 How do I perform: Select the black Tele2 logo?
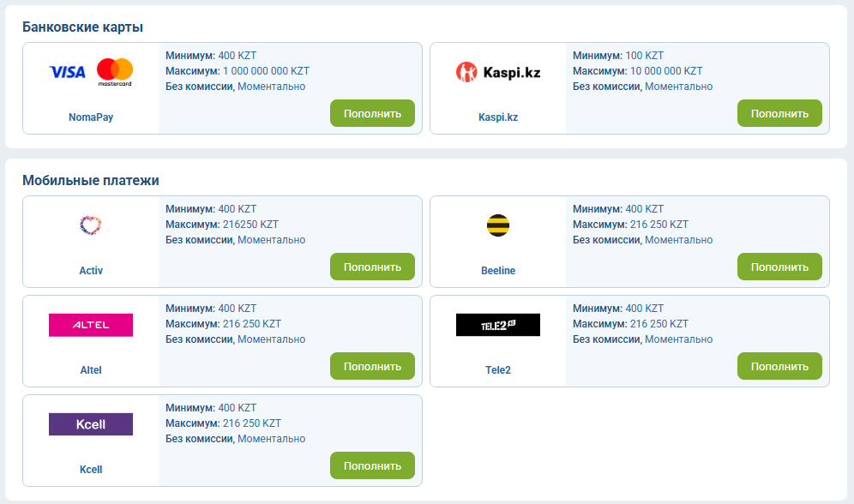[x=498, y=325]
